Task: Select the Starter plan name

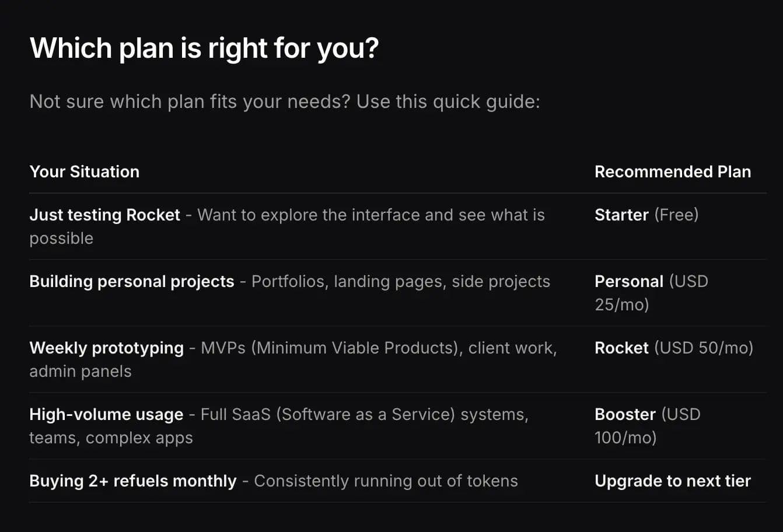Action: 621,215
